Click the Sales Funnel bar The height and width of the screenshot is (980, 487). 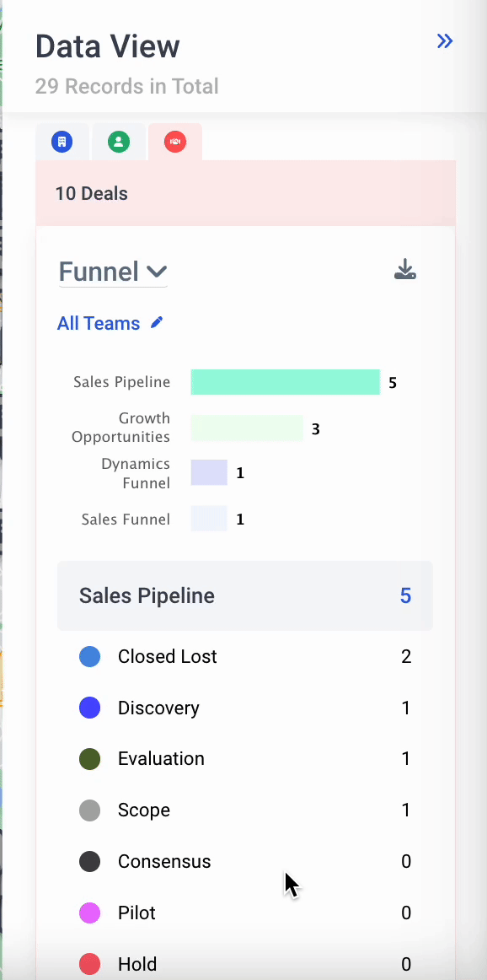(209, 519)
